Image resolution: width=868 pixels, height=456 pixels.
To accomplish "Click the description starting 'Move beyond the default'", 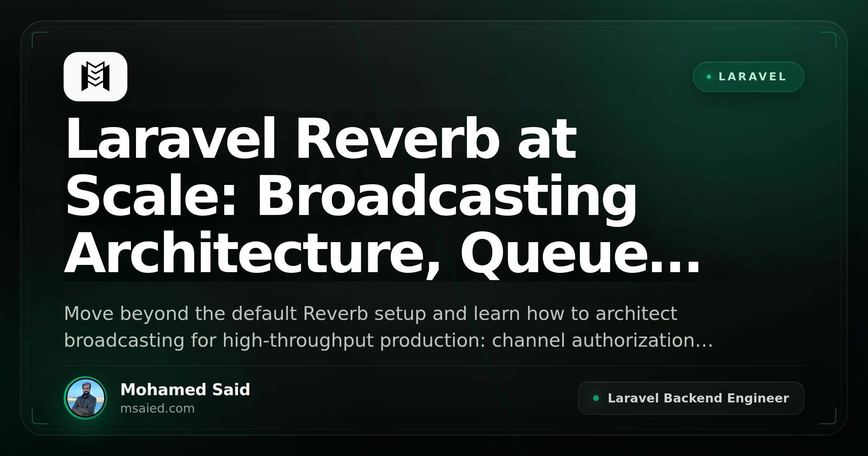I will (x=388, y=327).
